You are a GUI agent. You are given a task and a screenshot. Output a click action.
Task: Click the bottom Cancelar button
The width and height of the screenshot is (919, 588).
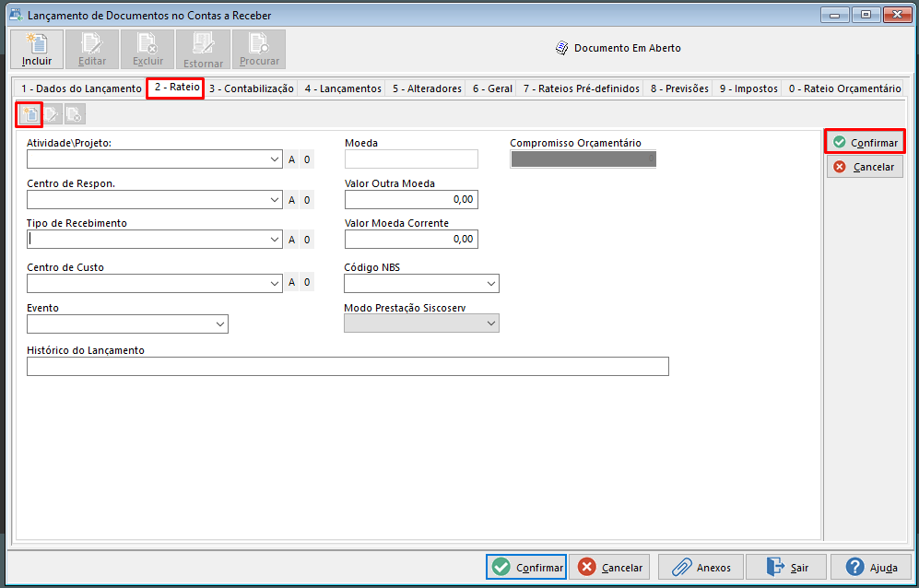[x=609, y=567]
